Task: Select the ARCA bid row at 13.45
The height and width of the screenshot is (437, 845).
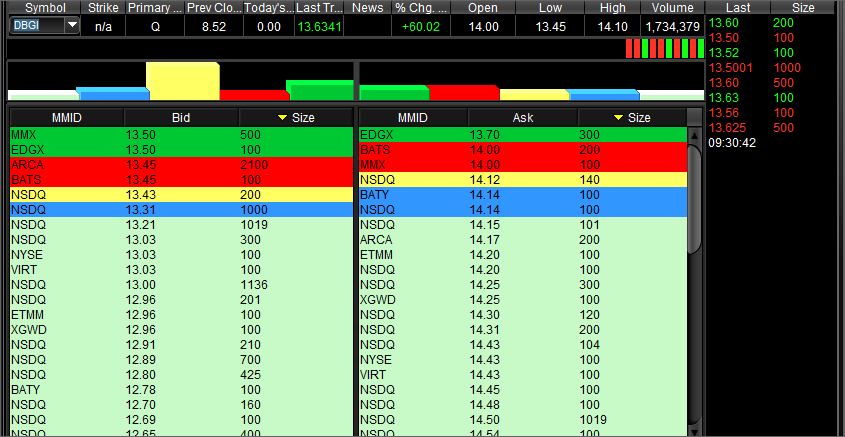Action: pyautogui.click(x=182, y=165)
